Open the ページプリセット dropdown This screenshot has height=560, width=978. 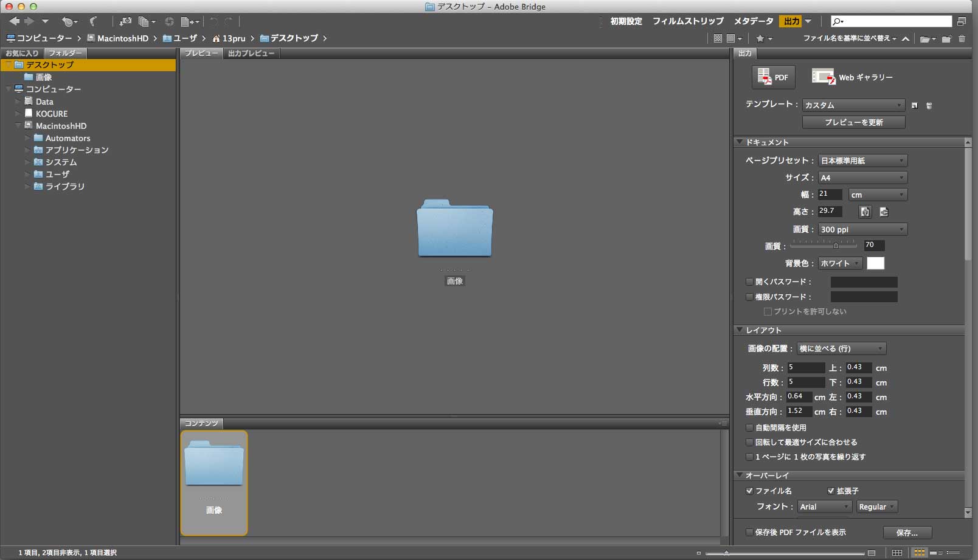(862, 161)
